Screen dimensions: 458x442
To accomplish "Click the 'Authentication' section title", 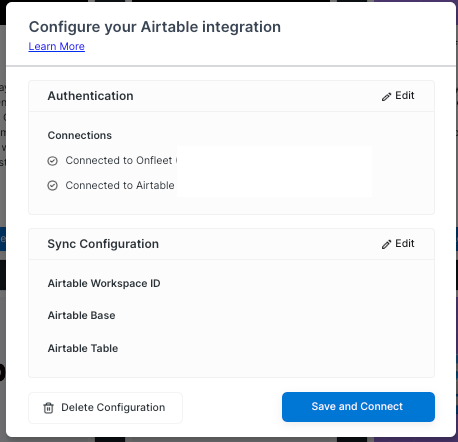I will pyautogui.click(x=90, y=96).
